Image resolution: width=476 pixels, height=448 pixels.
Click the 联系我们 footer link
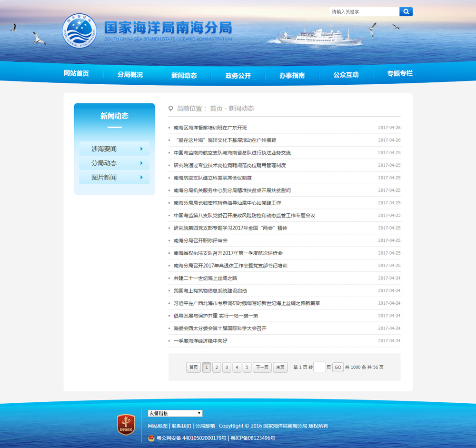(182, 426)
